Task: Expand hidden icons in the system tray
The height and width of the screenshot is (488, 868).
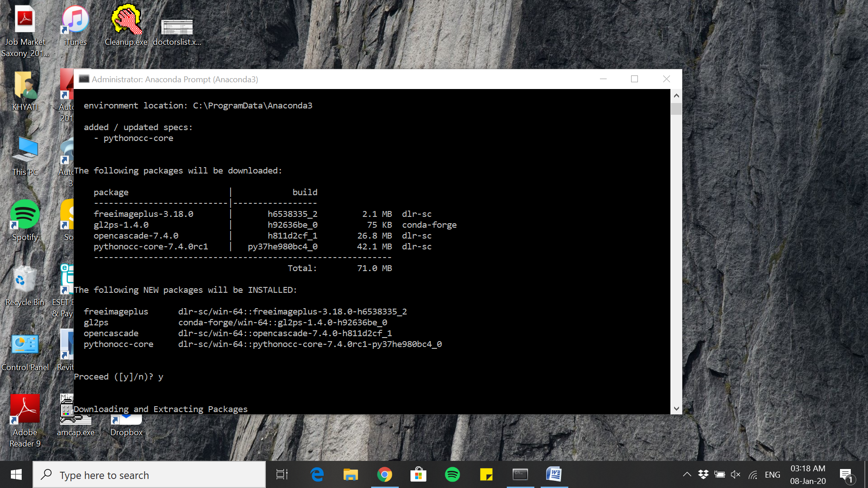Action: coord(687,474)
